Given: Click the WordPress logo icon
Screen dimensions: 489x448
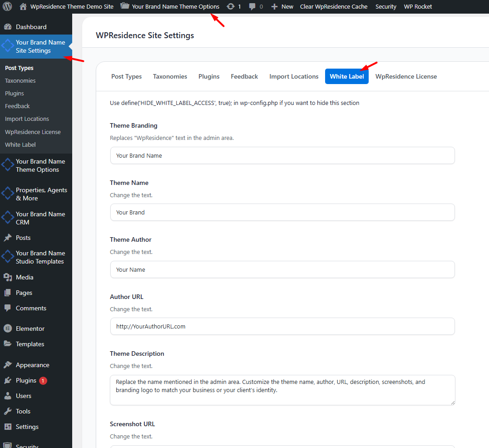Looking at the screenshot, I should coord(7,6).
